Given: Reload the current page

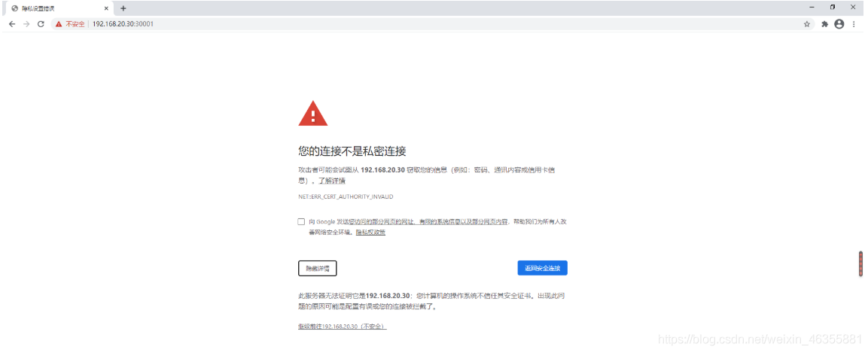Looking at the screenshot, I should 41,24.
